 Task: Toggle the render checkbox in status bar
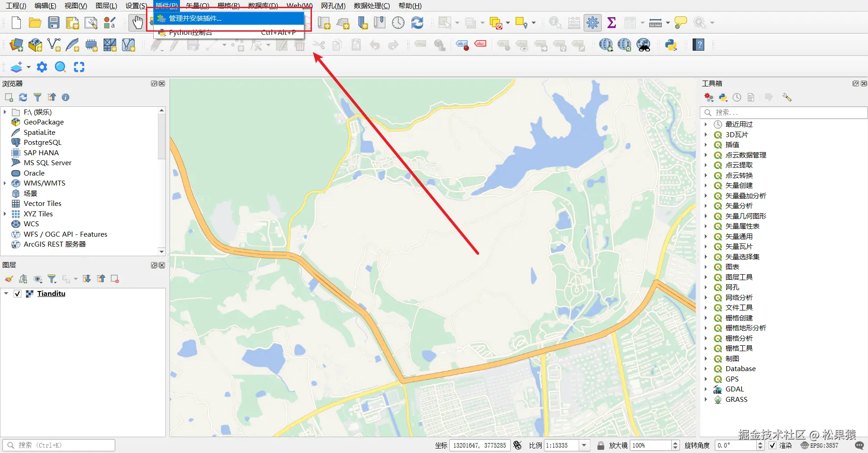pos(773,445)
